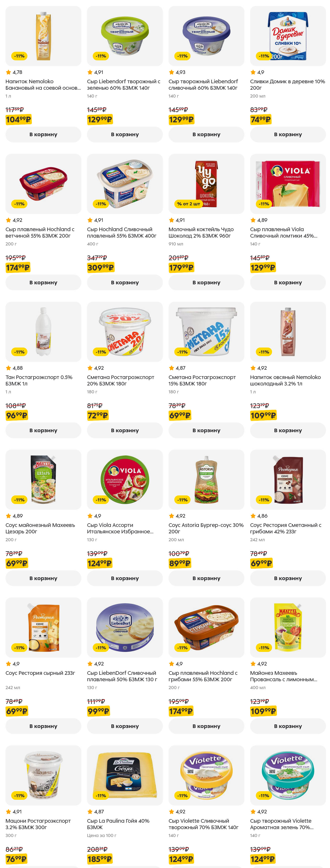Open Соус майонезный Махеевъ Цезарь product image

(43, 479)
